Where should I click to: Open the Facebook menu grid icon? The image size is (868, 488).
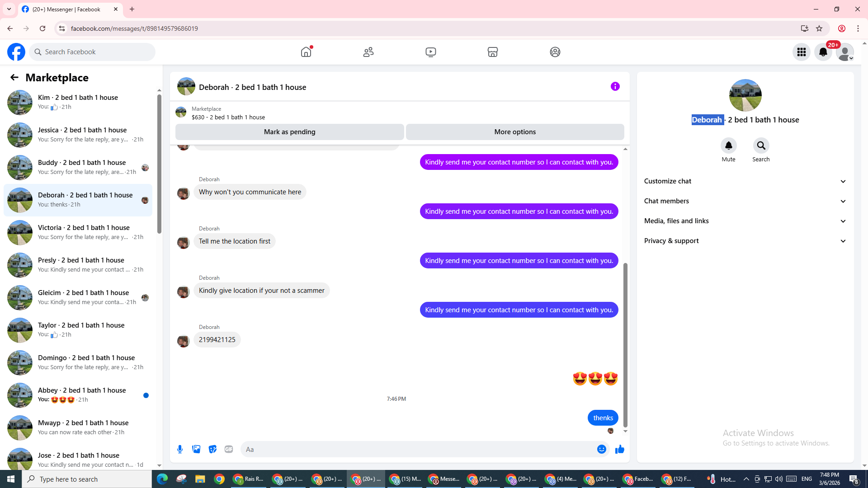801,52
